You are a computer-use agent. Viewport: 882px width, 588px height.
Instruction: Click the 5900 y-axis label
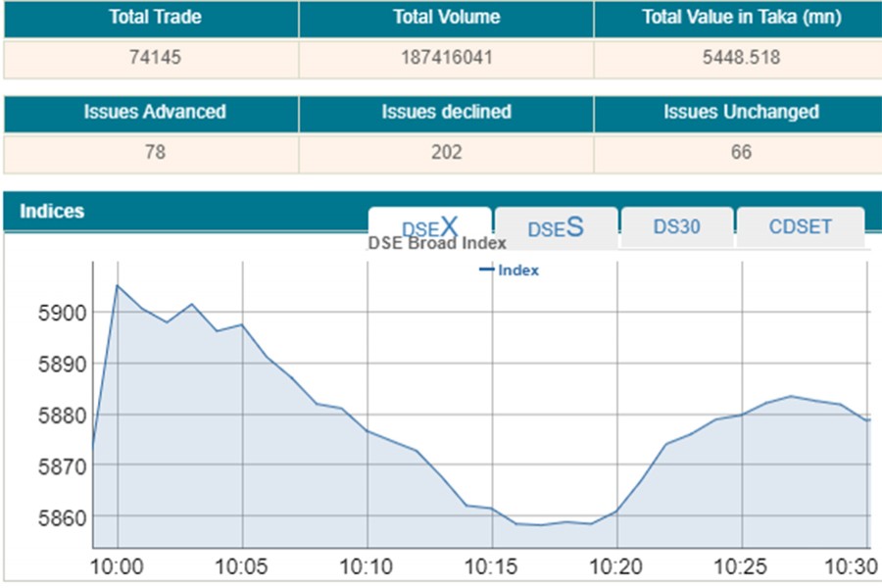pos(61,313)
